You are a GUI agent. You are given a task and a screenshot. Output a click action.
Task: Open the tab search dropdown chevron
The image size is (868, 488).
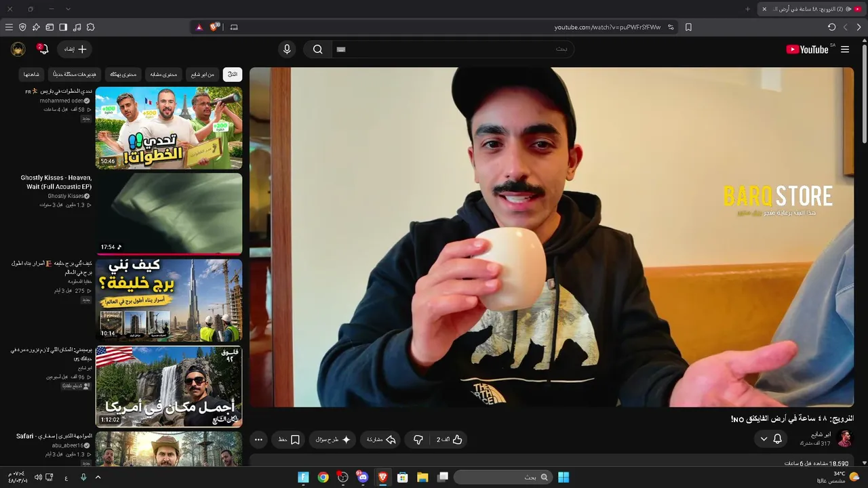(68, 9)
